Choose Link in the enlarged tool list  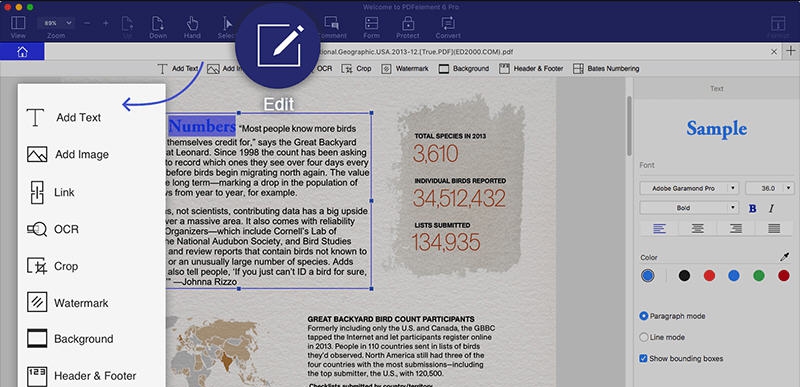[52, 192]
